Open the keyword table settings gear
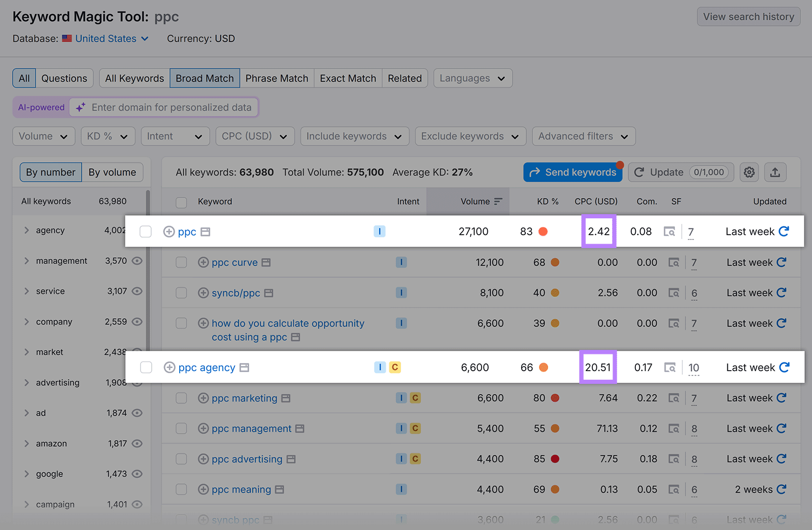 tap(749, 172)
